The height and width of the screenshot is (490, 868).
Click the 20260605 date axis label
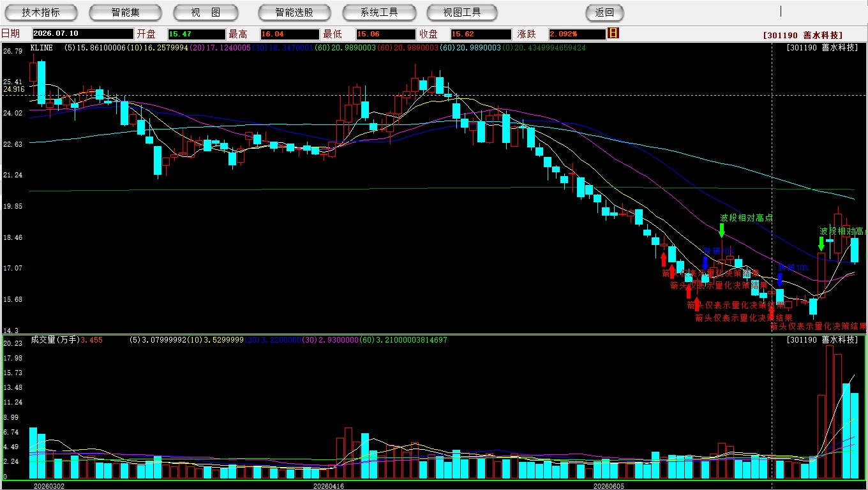tap(609, 486)
